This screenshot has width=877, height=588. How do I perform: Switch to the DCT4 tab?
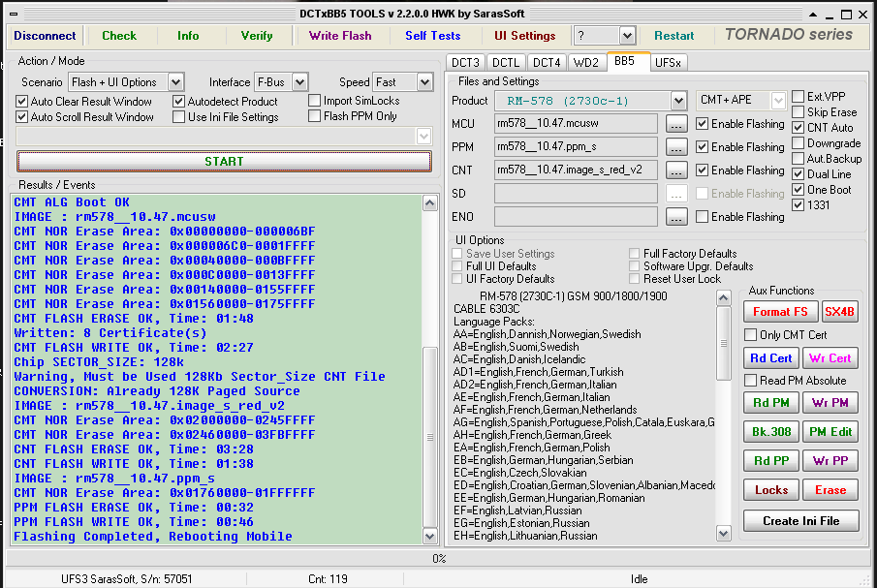[547, 63]
